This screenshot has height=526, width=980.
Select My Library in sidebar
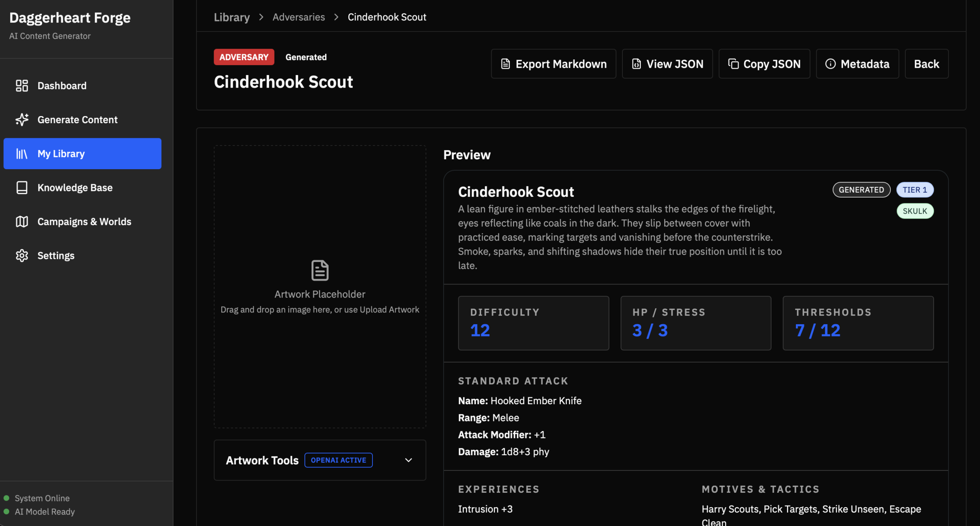(x=82, y=154)
